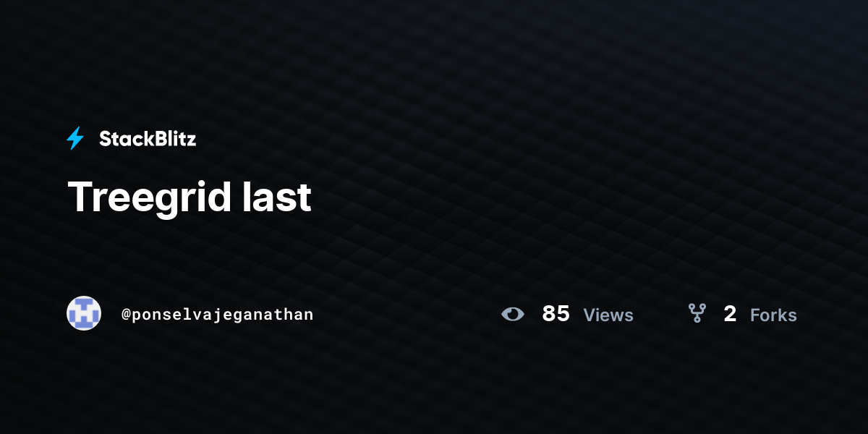Open the ponselvajeganathan avatar image
Viewport: 868px width, 434px height.
pos(84,313)
